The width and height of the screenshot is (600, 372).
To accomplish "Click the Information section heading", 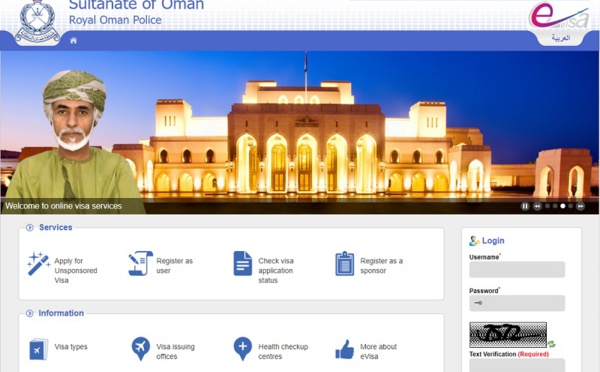I will click(x=61, y=313).
